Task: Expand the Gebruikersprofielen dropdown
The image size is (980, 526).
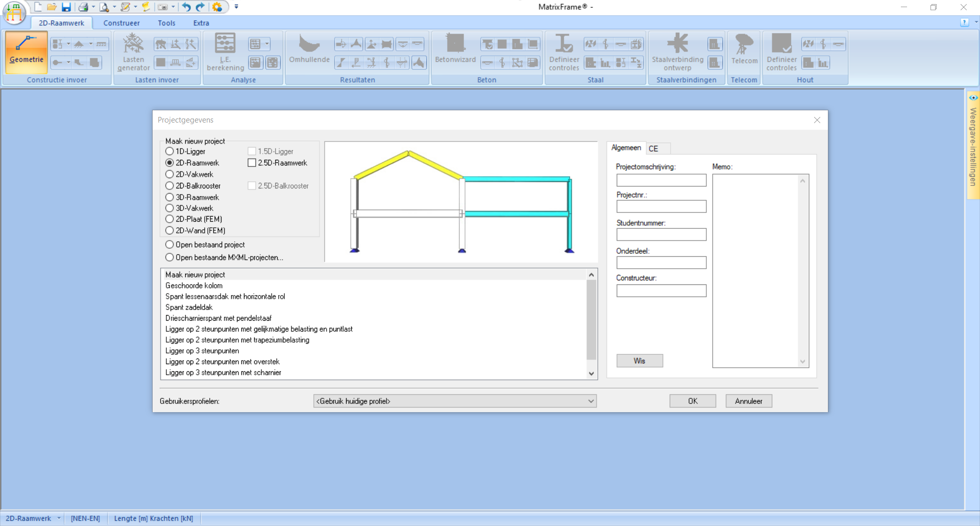Action: tap(591, 401)
